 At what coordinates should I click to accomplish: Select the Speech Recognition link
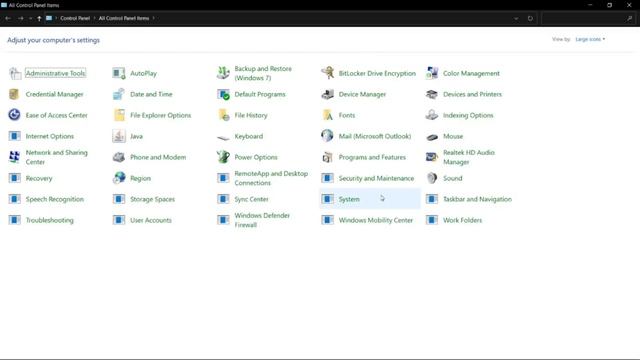[x=55, y=199]
